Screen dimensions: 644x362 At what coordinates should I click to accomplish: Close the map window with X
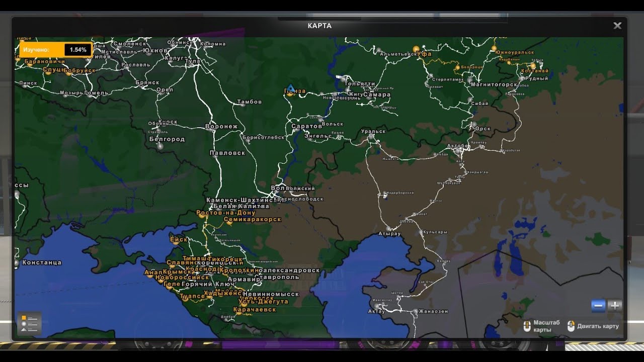click(x=617, y=26)
